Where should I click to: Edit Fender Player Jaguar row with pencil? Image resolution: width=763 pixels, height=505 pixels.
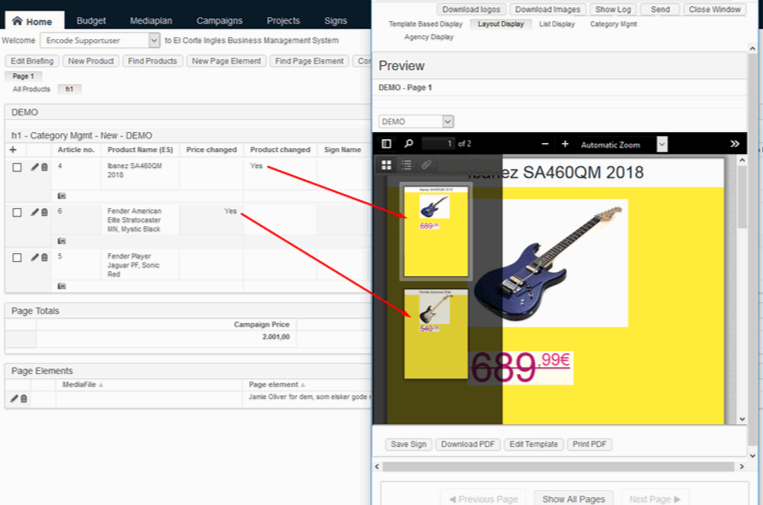pos(35,257)
